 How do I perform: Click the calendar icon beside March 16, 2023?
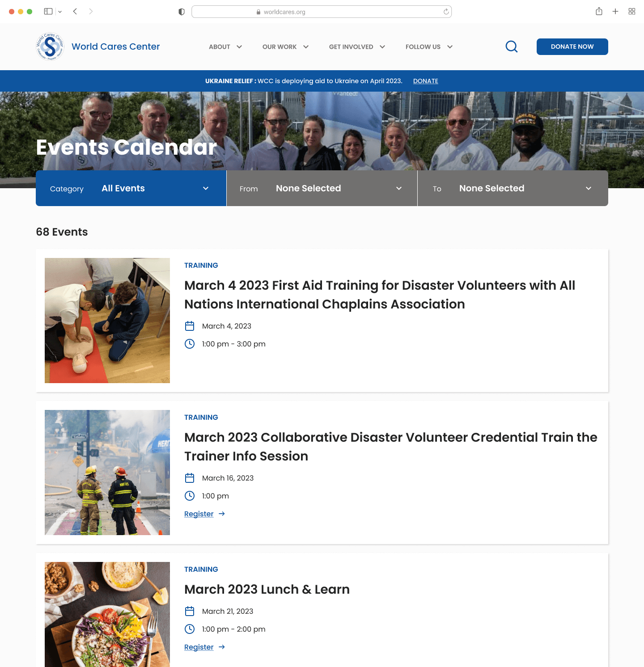(x=190, y=478)
